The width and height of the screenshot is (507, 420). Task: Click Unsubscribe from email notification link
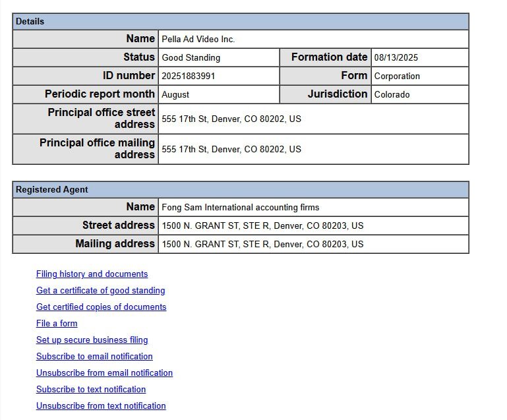(104, 373)
